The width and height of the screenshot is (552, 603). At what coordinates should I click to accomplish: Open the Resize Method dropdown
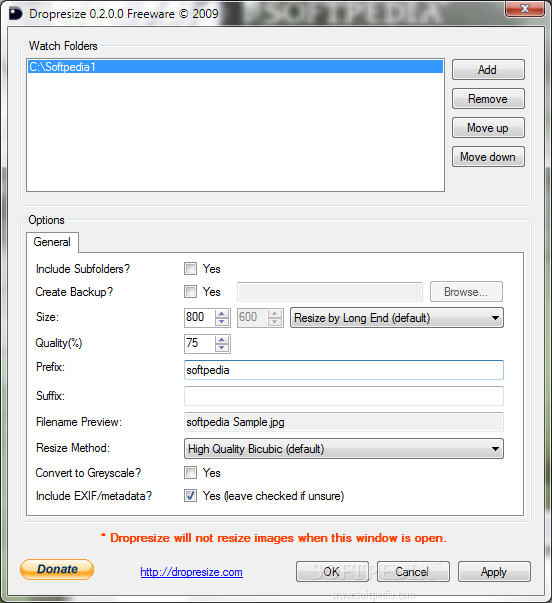344,449
